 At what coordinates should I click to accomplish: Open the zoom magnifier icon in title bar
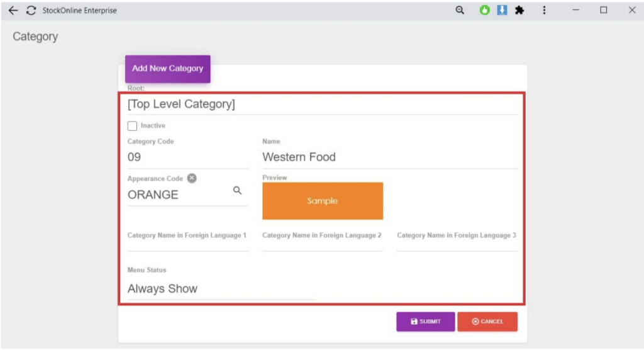[x=460, y=10]
